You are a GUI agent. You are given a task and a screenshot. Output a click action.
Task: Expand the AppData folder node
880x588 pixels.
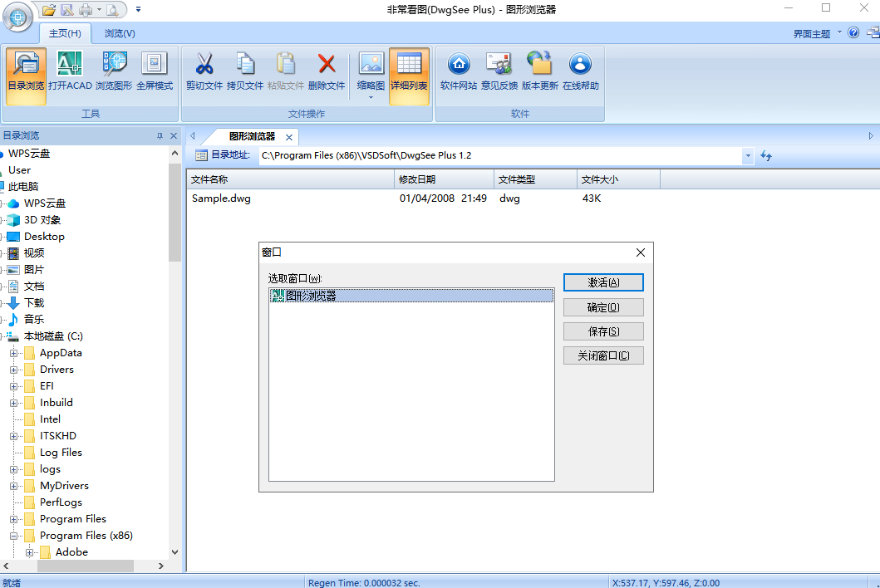point(13,353)
